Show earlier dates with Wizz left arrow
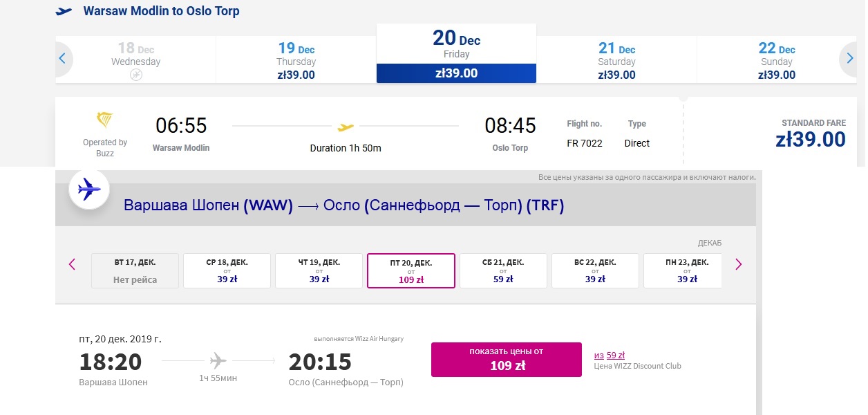Screen dimensions: 868x415 (x=72, y=264)
